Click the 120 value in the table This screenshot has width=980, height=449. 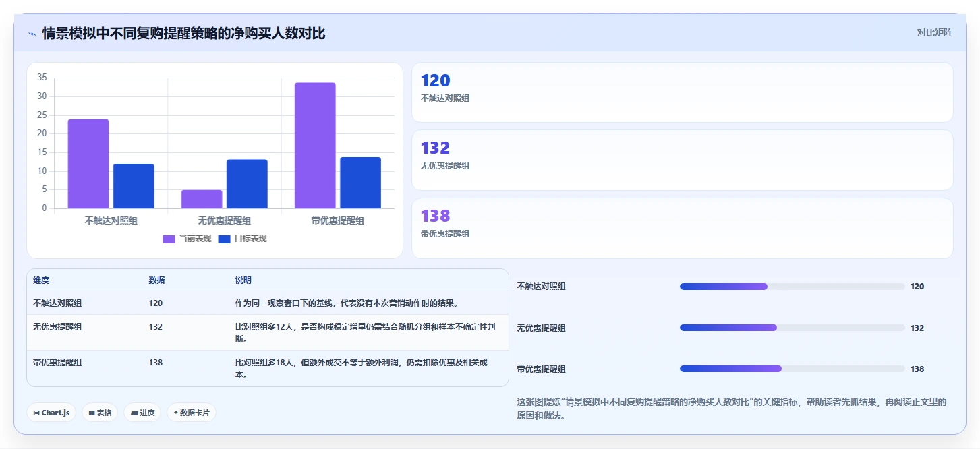click(x=156, y=303)
